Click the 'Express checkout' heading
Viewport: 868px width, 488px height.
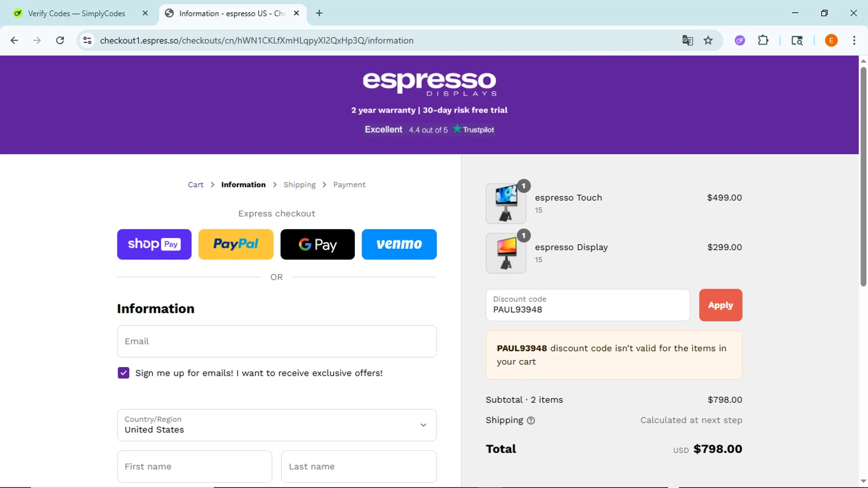pos(277,214)
